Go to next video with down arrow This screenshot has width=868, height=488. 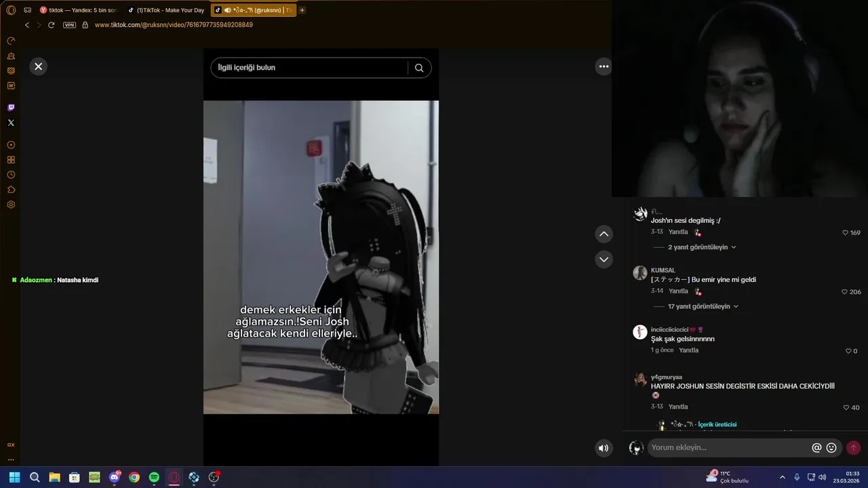[x=604, y=259]
